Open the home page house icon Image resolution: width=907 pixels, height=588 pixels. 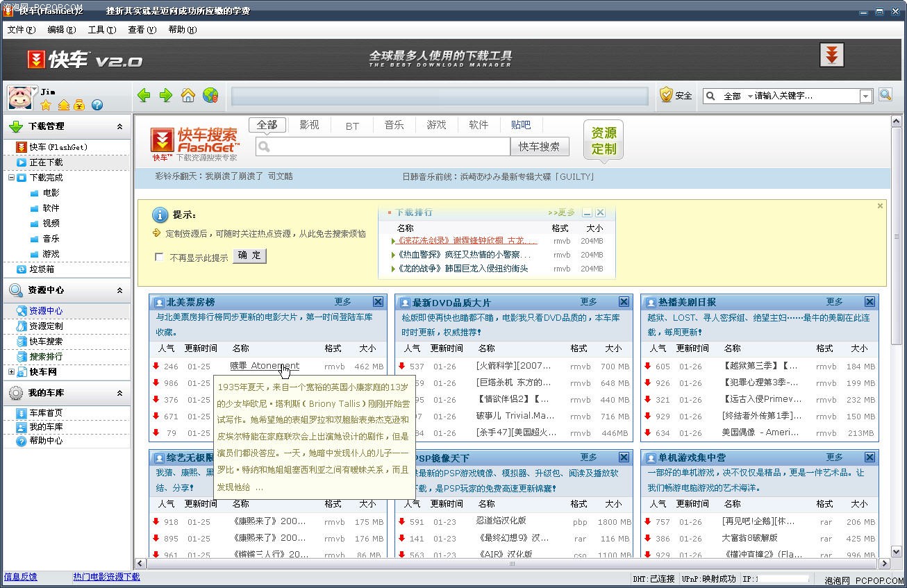188,95
